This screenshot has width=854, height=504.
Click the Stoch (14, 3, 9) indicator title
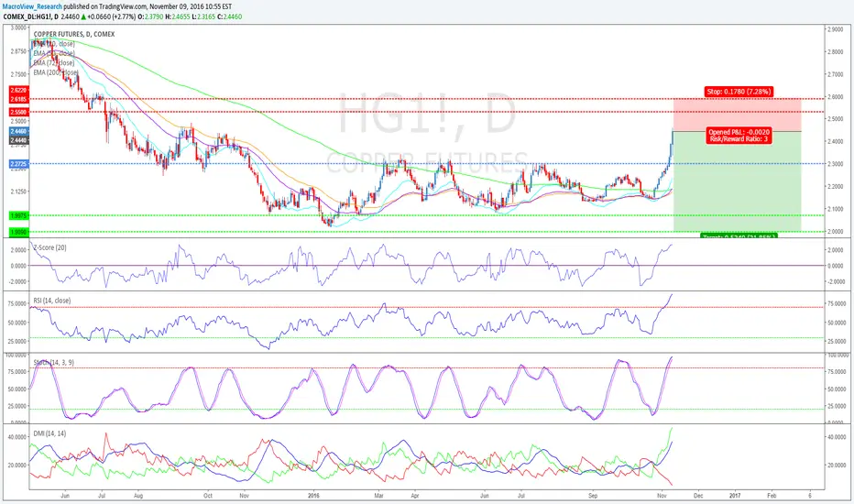(53, 362)
